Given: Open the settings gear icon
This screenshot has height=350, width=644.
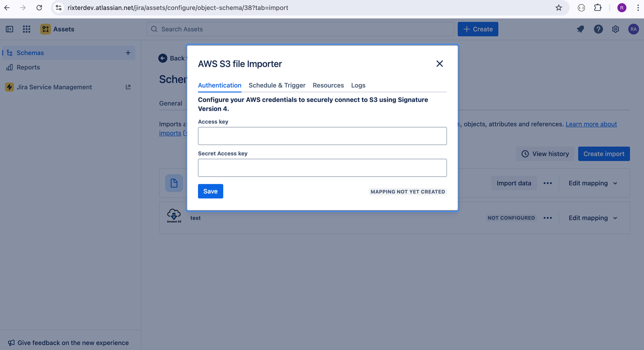Looking at the screenshot, I should pyautogui.click(x=616, y=29).
